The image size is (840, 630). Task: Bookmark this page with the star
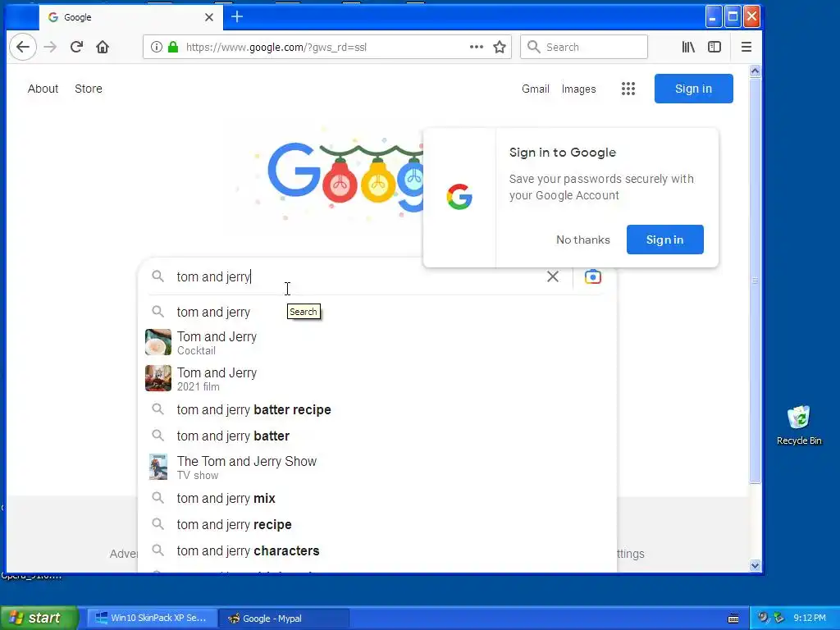point(500,47)
